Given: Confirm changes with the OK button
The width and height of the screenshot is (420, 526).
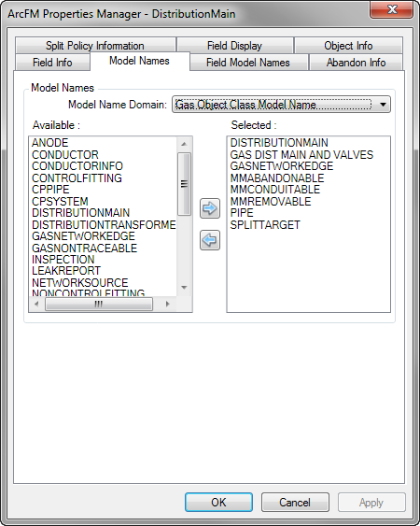Looking at the screenshot, I should pos(218,503).
